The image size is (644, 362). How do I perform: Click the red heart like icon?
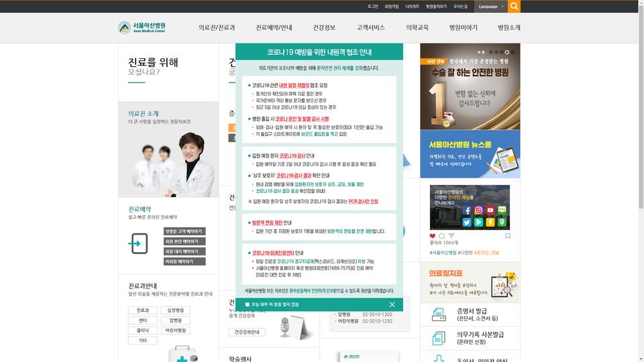(x=432, y=236)
